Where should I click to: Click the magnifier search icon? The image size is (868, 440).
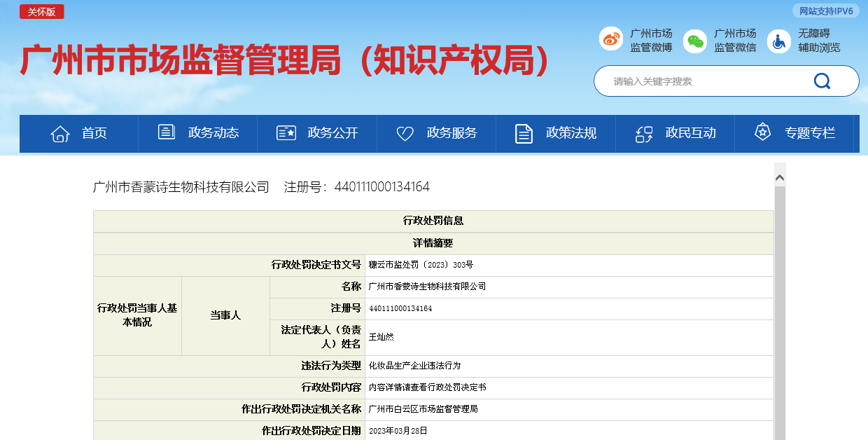tap(822, 81)
